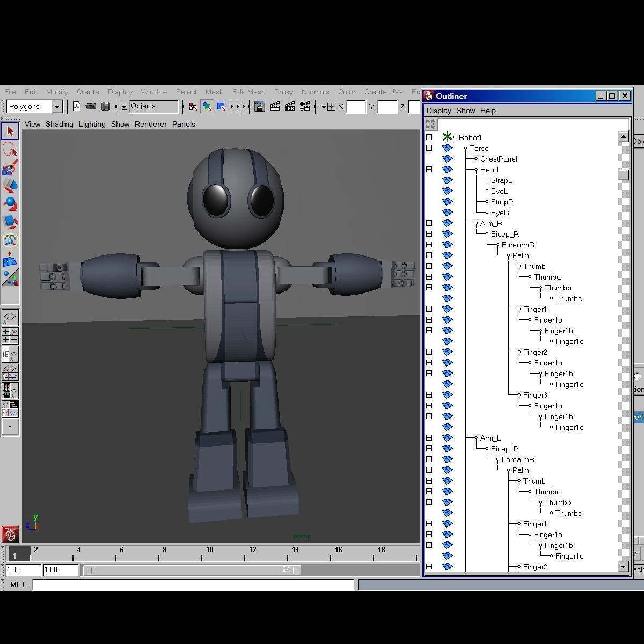Open the Create UVs menu
Screen dimensions: 644x644
coord(383,92)
